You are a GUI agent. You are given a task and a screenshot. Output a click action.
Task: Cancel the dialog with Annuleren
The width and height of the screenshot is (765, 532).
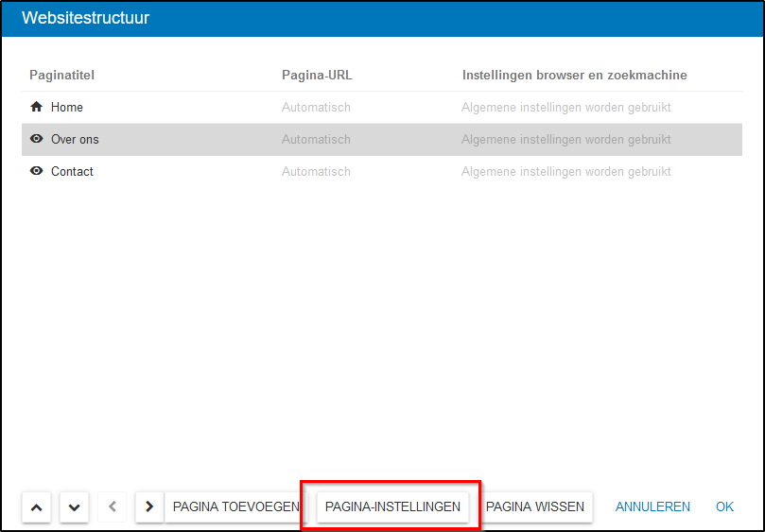point(652,507)
